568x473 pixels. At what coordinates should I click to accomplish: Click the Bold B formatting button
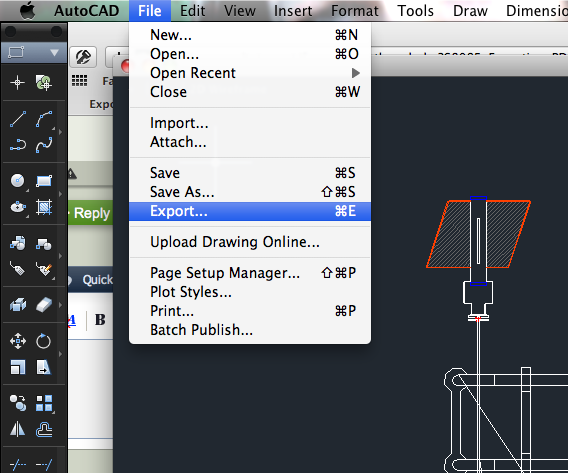click(100, 320)
